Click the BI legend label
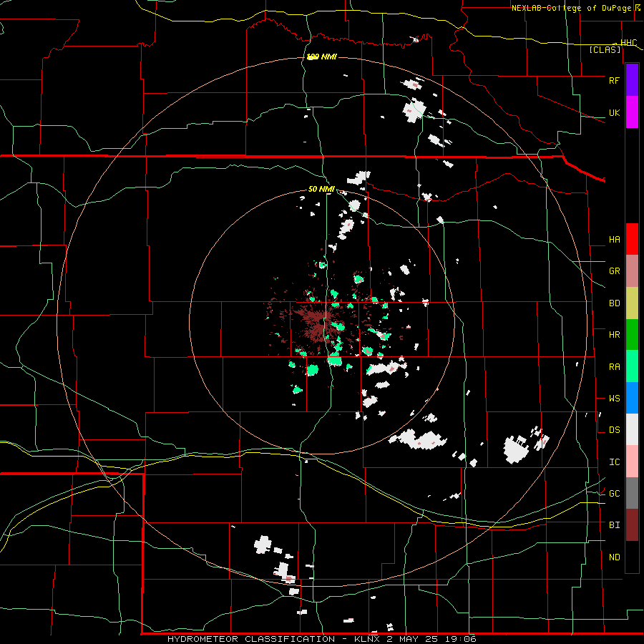 (x=615, y=525)
